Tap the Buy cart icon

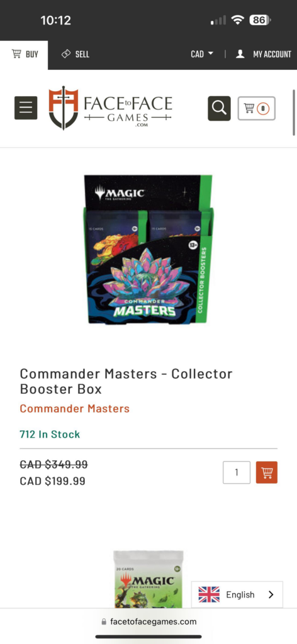(x=16, y=54)
